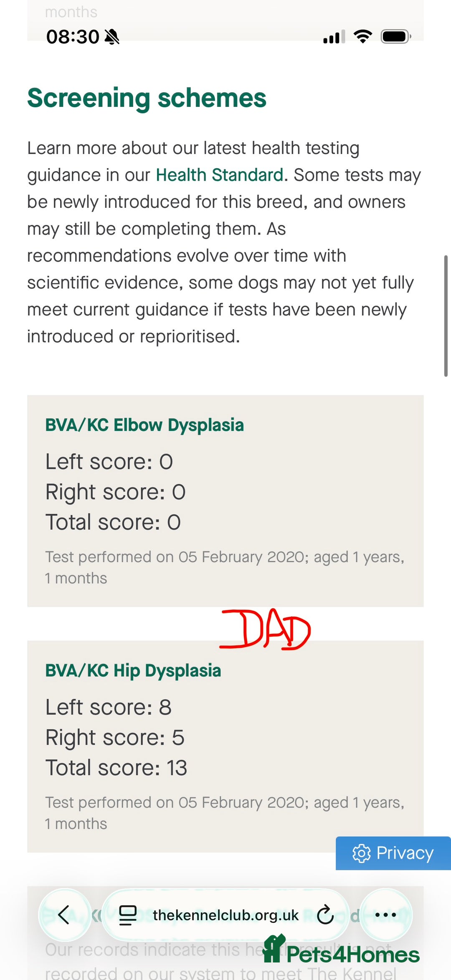451x980 pixels.
Task: Open the page settings icon in address bar
Action: click(128, 915)
